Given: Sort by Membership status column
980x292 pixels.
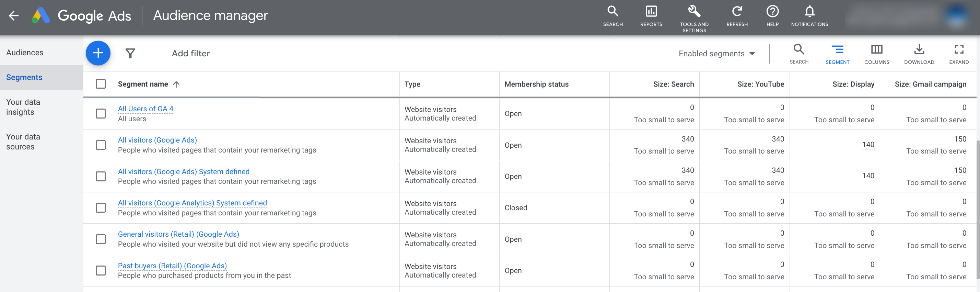Looking at the screenshot, I should (x=536, y=84).
